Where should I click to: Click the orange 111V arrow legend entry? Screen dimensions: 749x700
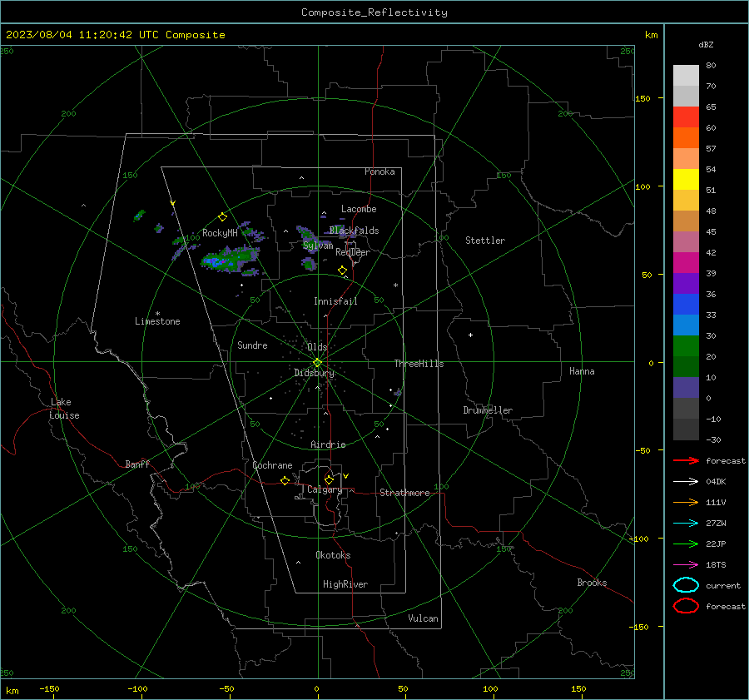pos(686,502)
